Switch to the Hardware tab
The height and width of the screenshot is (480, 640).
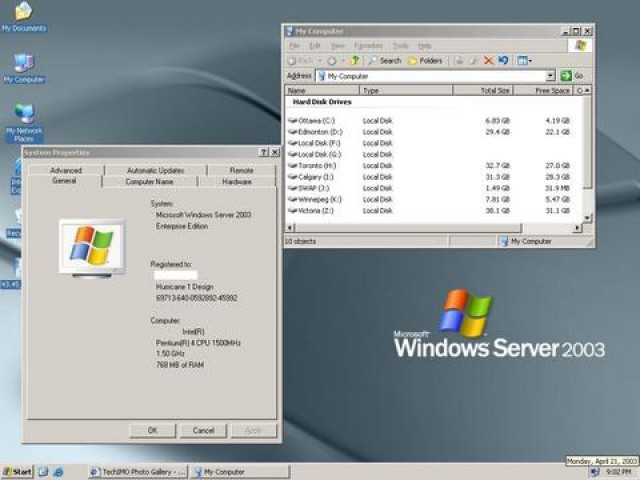(237, 182)
